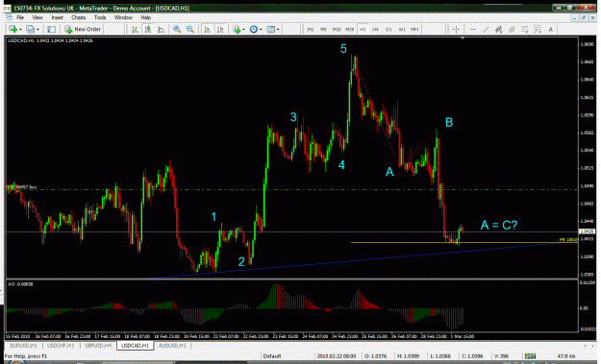This screenshot has width=601, height=364.
Task: Click the connection status bars icon
Action: point(530,356)
